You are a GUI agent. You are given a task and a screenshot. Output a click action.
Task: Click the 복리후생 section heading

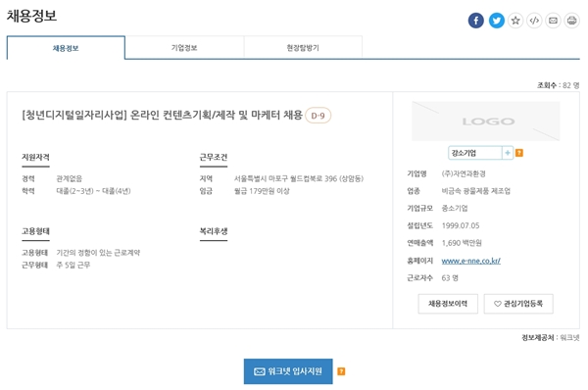coord(214,230)
